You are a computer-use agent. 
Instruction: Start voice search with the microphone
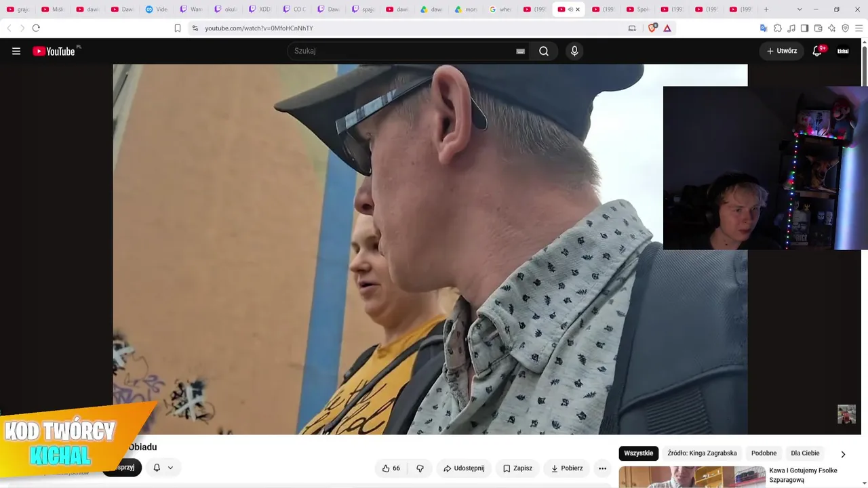pos(574,51)
